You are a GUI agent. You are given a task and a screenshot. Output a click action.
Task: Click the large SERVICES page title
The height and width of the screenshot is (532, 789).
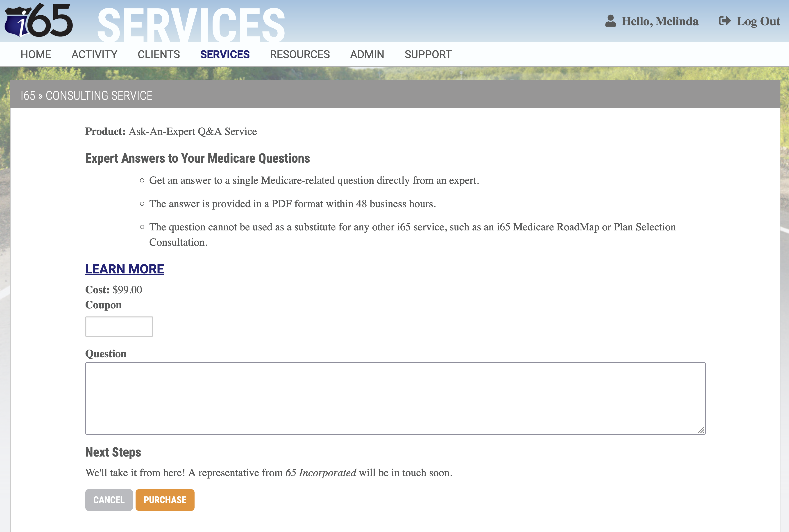[x=191, y=24]
